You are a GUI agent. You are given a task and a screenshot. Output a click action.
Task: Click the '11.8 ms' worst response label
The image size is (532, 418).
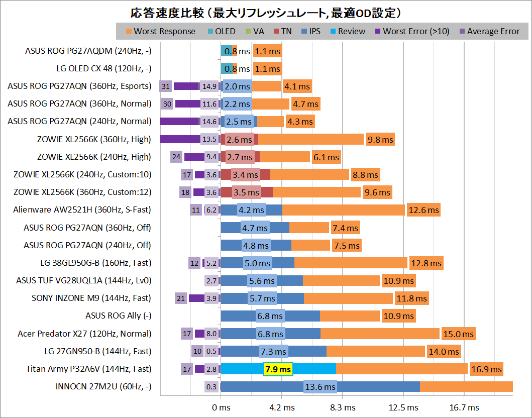point(412,298)
